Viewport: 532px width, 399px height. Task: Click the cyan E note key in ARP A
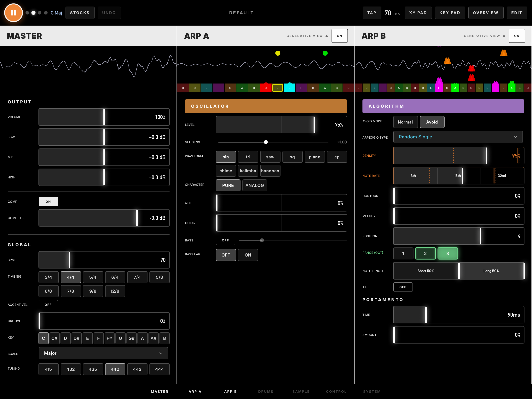[x=289, y=88]
